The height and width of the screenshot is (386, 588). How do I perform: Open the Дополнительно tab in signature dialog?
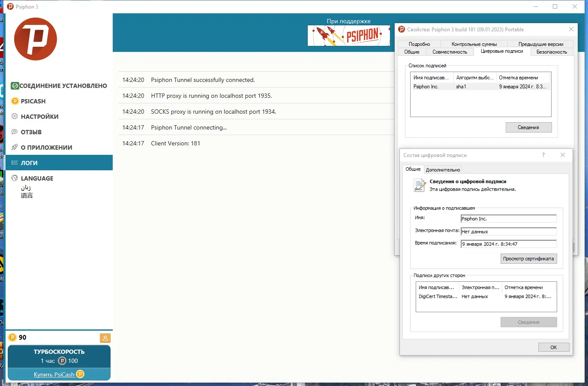click(x=443, y=170)
